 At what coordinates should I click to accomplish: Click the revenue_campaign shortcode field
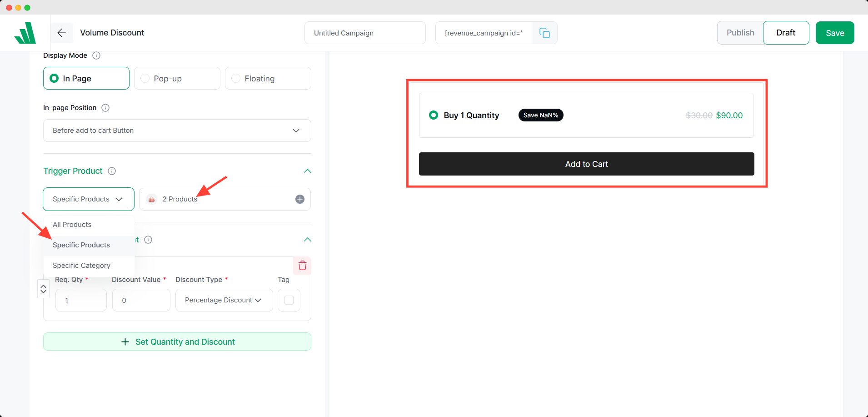(x=484, y=33)
